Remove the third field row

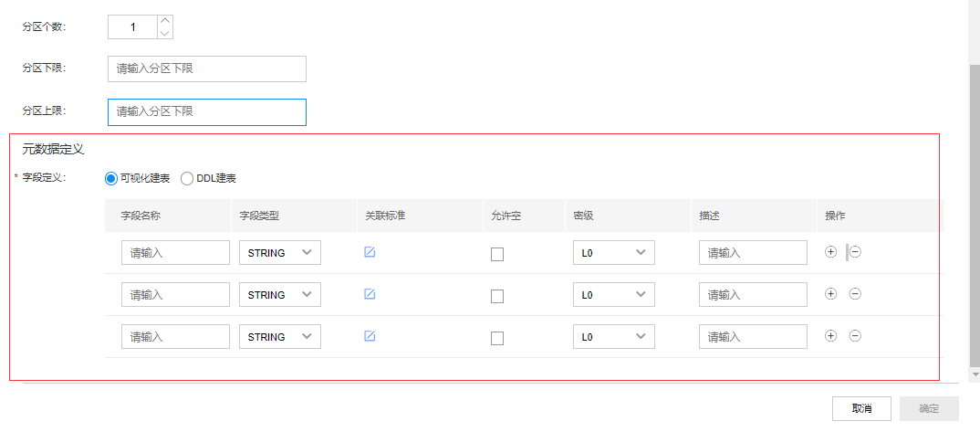click(x=855, y=336)
